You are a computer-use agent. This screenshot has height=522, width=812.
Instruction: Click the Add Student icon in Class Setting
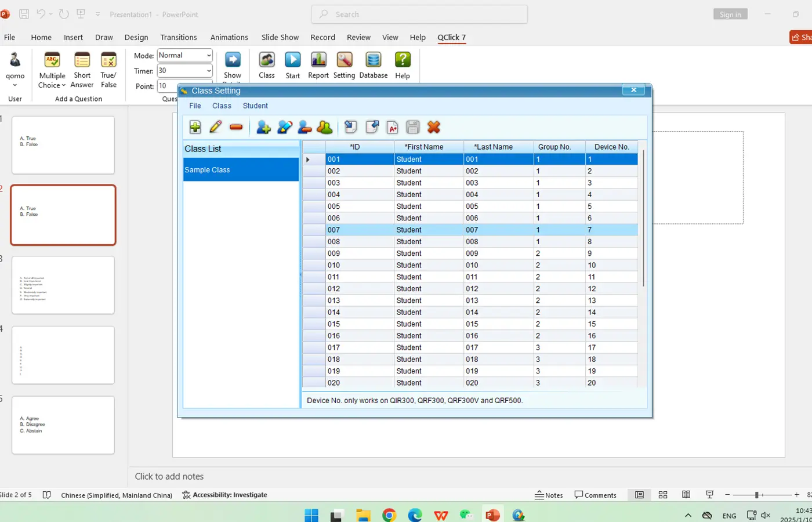click(x=263, y=127)
